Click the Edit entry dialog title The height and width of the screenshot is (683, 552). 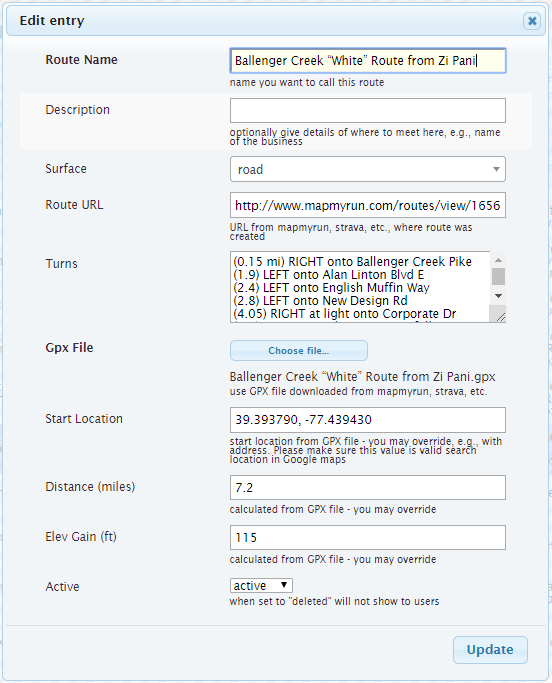click(x=52, y=20)
